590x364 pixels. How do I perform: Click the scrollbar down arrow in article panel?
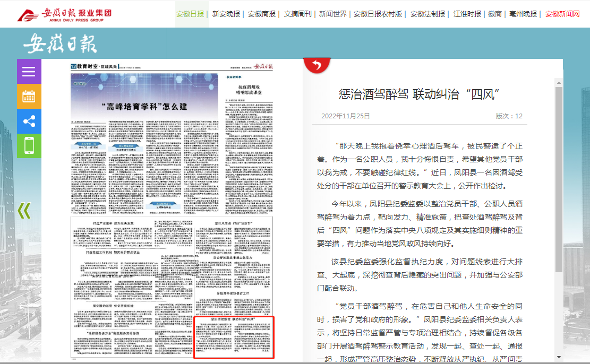(x=559, y=357)
